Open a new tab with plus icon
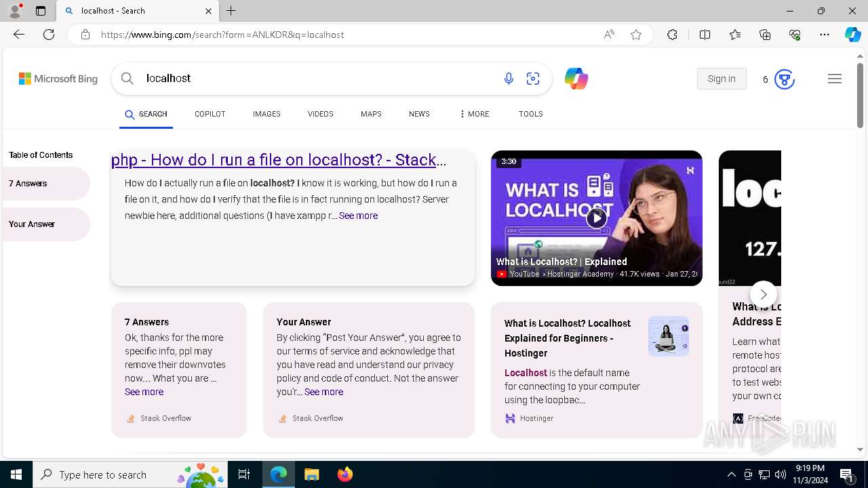This screenshot has height=488, width=868. point(231,11)
